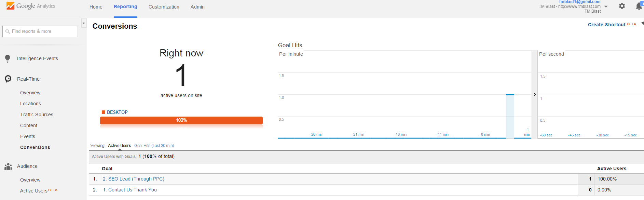
Task: Click the Intelligence Events lightbulb icon
Action: (x=8, y=58)
